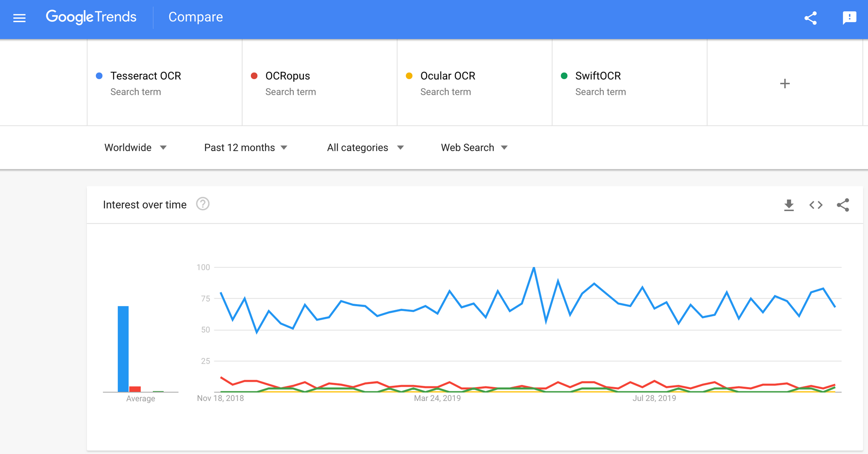The width and height of the screenshot is (868, 454).
Task: Add a new comparison term with the plus button
Action: [785, 83]
